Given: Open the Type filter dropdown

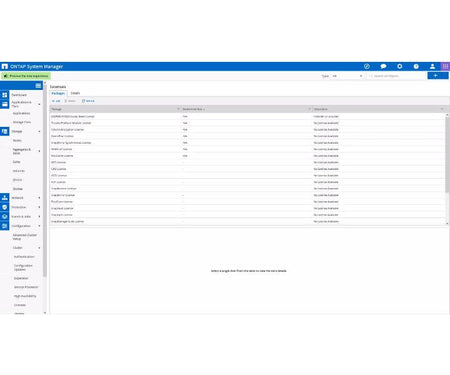Looking at the screenshot, I should click(347, 76).
